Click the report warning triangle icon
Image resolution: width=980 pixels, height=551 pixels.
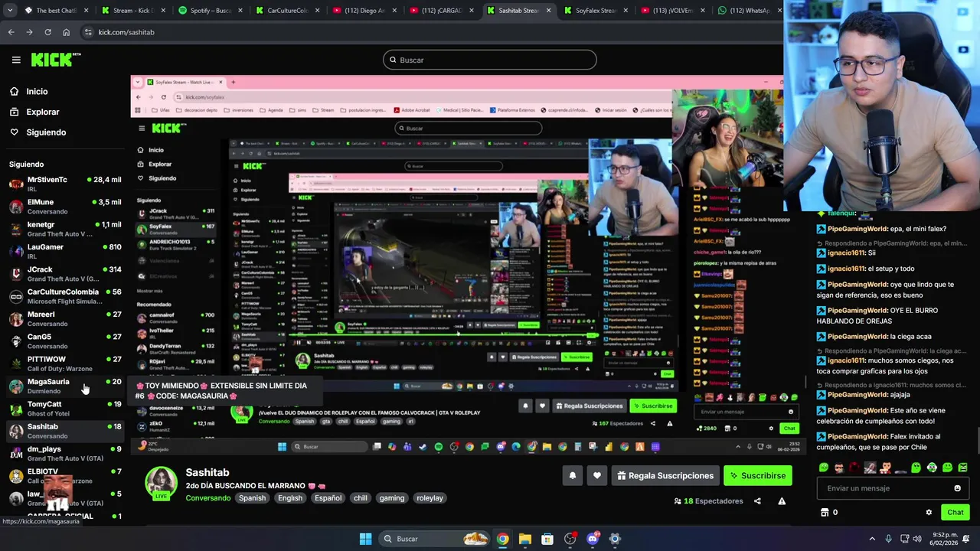point(782,501)
